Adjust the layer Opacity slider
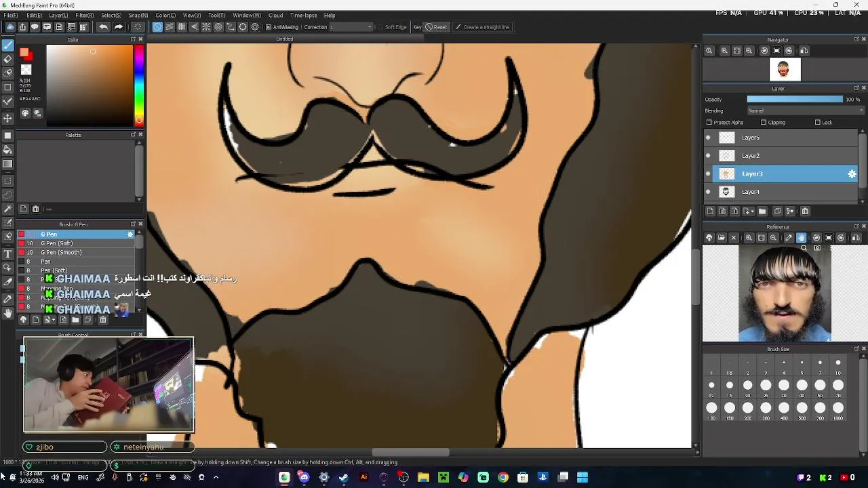The image size is (868, 488). (x=795, y=100)
